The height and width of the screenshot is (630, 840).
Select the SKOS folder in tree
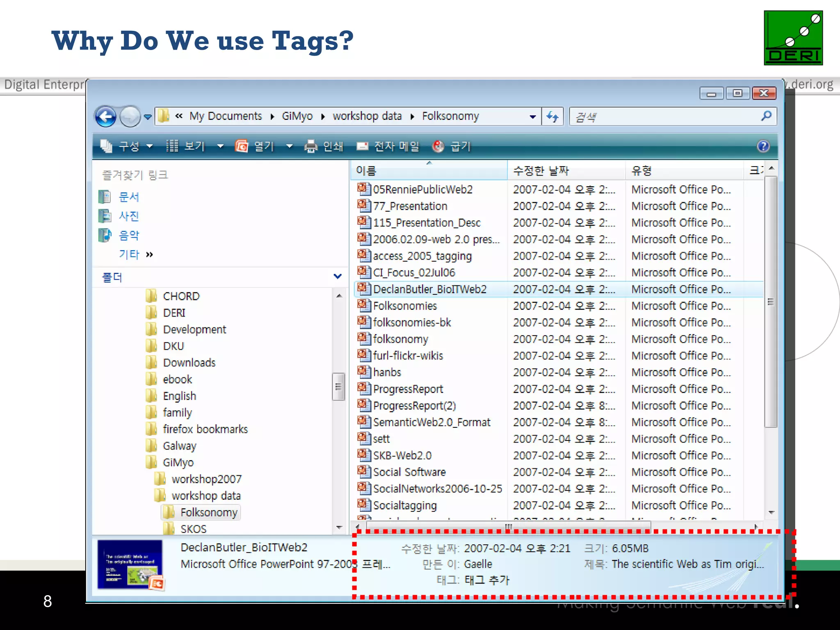pos(193,529)
